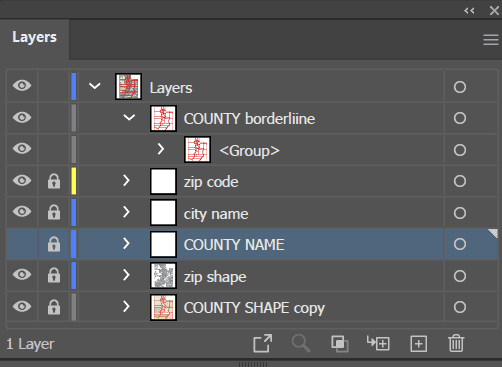Click target circle for zip code

460,181
